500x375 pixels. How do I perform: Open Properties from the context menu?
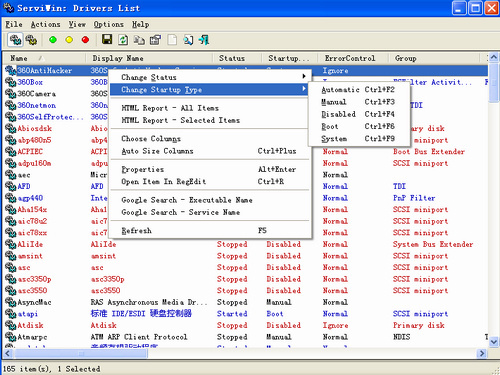pos(210,169)
